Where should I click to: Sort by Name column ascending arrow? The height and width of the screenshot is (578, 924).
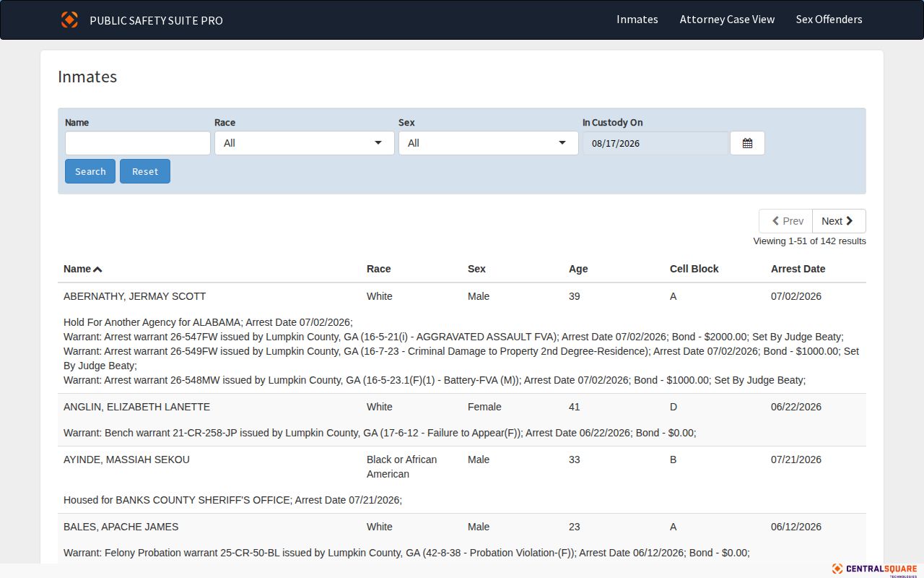click(x=97, y=269)
